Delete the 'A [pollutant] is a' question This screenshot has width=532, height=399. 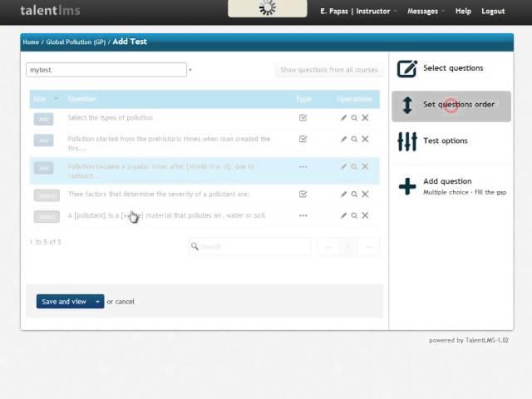(x=365, y=215)
